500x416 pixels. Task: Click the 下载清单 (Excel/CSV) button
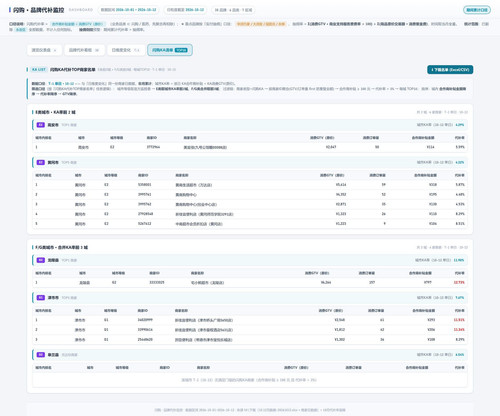450,70
